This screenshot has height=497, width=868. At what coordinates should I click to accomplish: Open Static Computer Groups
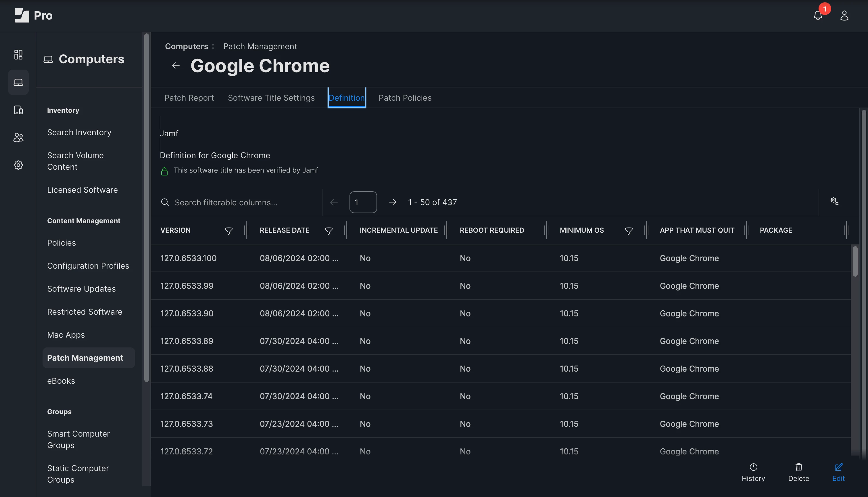click(78, 474)
